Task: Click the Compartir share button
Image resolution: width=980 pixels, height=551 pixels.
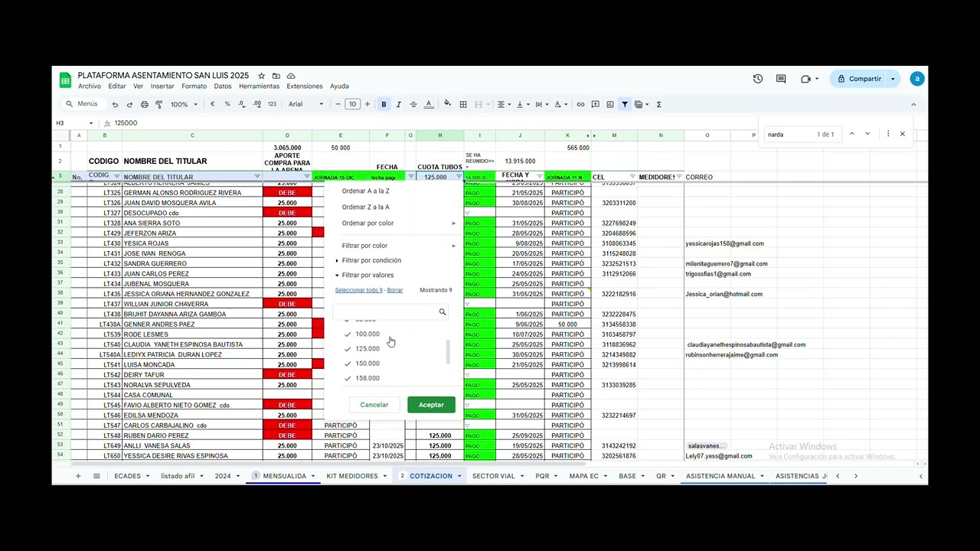Action: [x=859, y=79]
